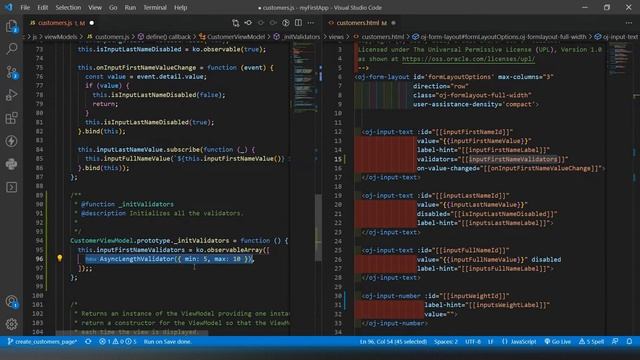Open the CustomerViewModel breadcrumb

click(x=232, y=37)
